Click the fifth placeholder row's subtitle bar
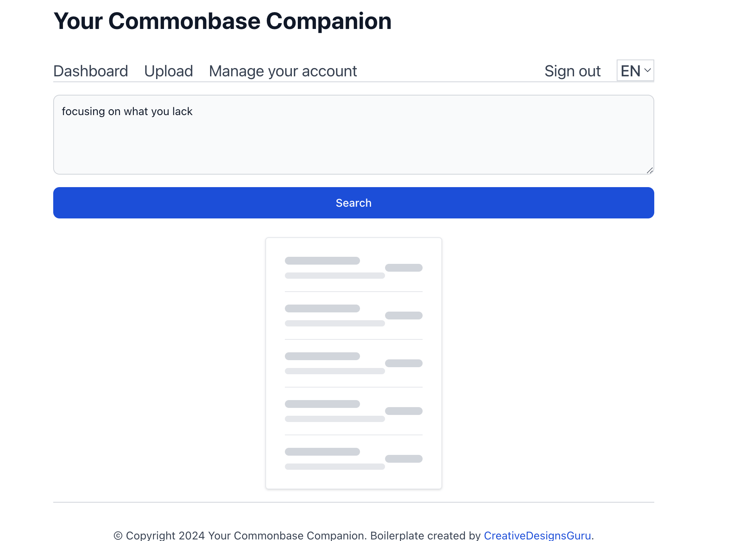756x541 pixels. [x=335, y=467]
